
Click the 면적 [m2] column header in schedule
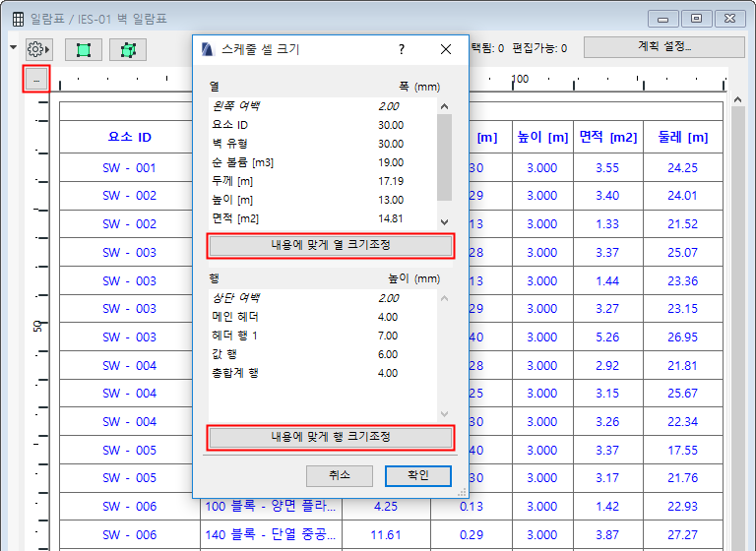tap(608, 137)
